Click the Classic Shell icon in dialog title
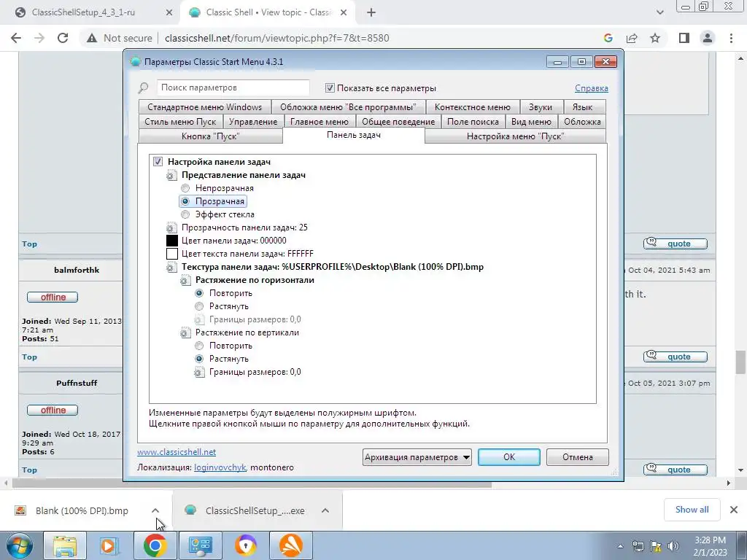This screenshot has width=747, height=560. tap(135, 61)
